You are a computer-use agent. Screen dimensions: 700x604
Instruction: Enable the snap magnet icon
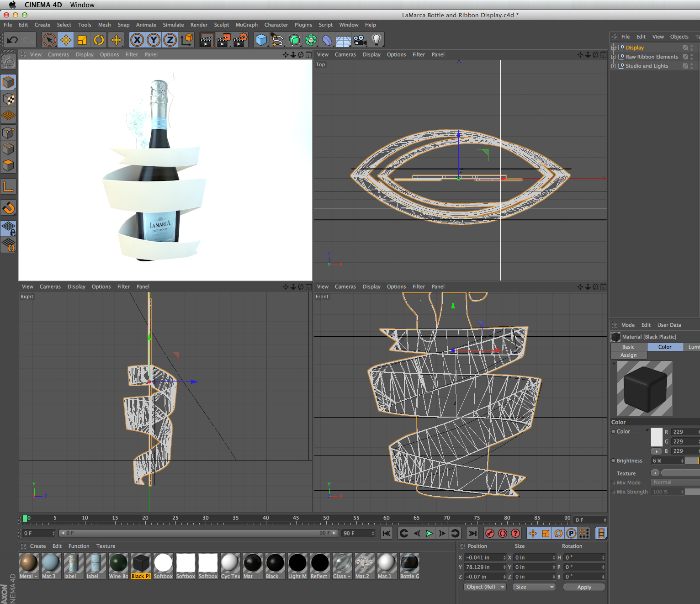(8, 208)
